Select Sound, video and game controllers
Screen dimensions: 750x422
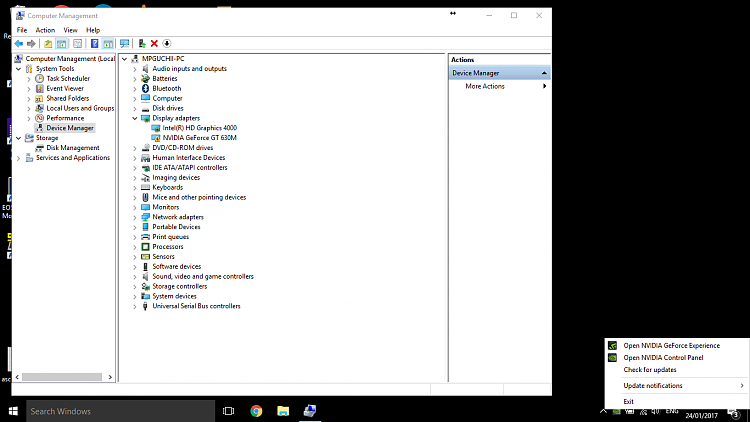[x=203, y=277]
